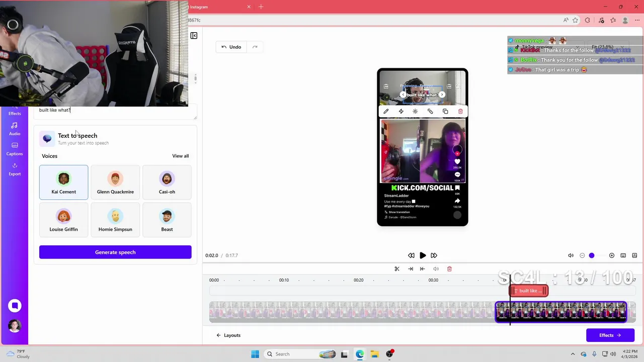Click the Generate speech button
The width and height of the screenshot is (644, 362).
pyautogui.click(x=115, y=252)
